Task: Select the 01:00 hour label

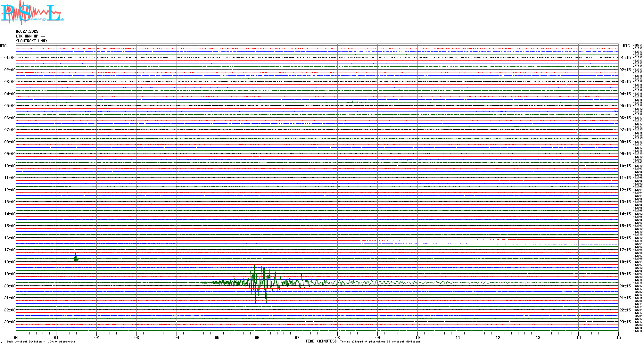Action: click(x=10, y=58)
